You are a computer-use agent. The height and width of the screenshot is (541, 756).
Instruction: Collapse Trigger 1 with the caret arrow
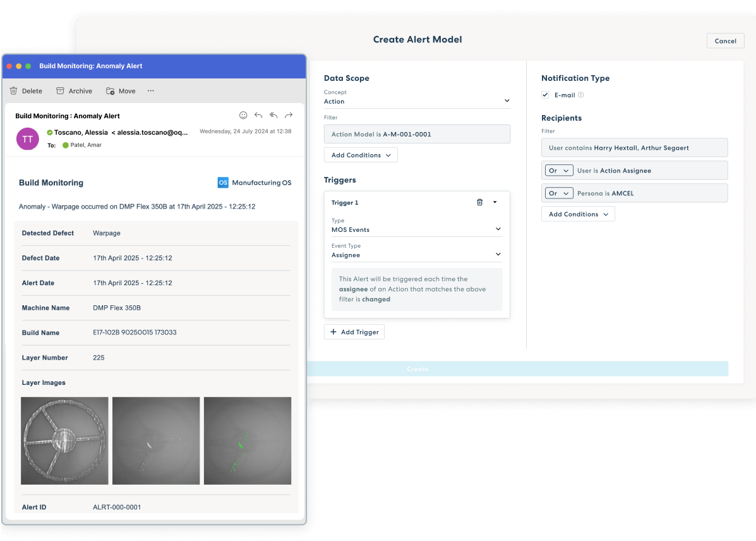[x=495, y=202]
